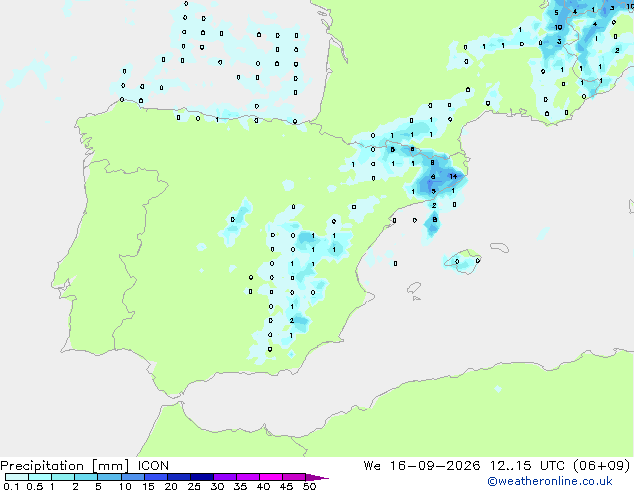Image resolution: width=634 pixels, height=490 pixels.
Task: Click the weatheronline.co.uk copyright link
Action: click(x=550, y=481)
